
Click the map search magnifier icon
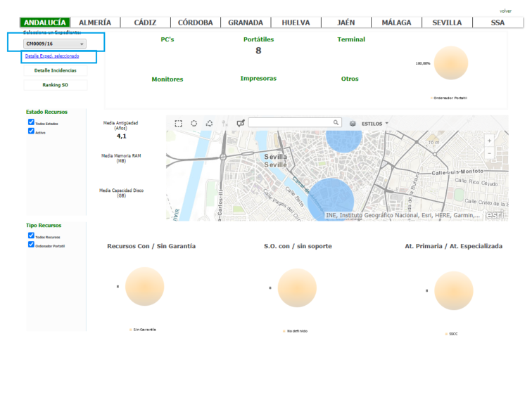[336, 122]
